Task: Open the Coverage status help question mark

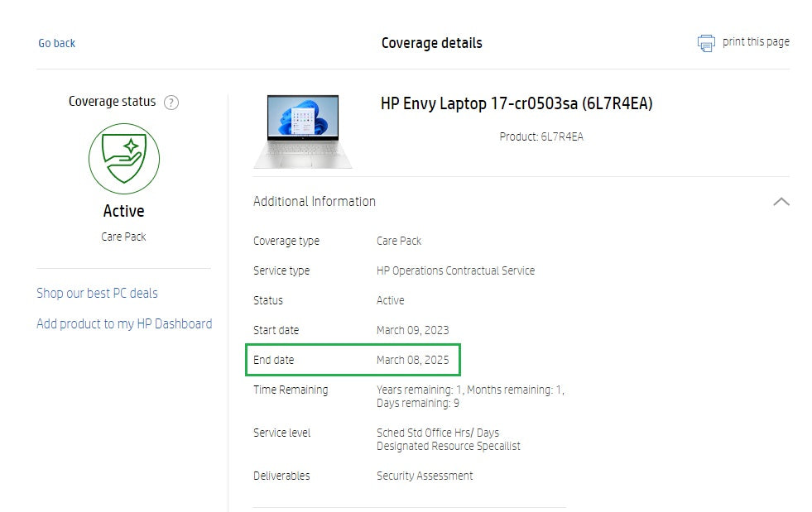Action: pos(171,103)
